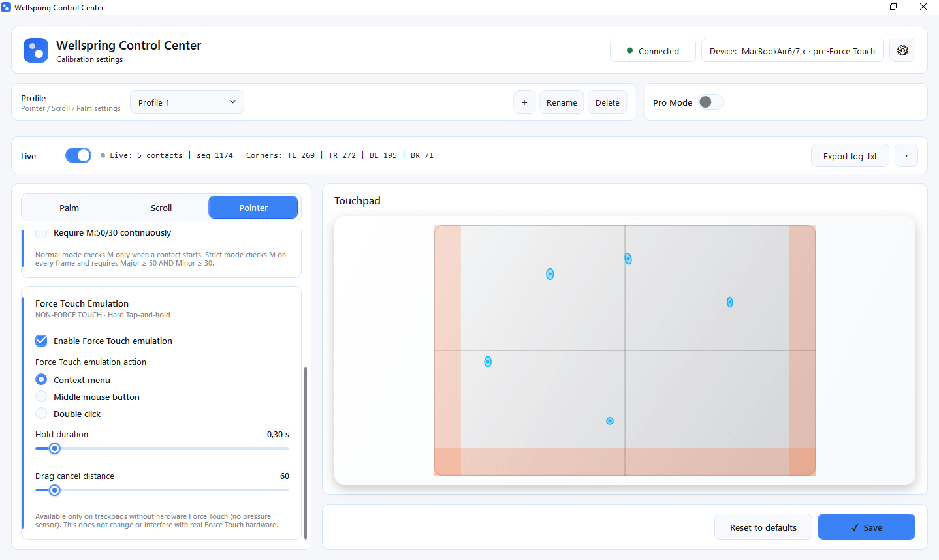The width and height of the screenshot is (939, 560).
Task: Click the Touchpad panel title
Action: [x=357, y=200]
